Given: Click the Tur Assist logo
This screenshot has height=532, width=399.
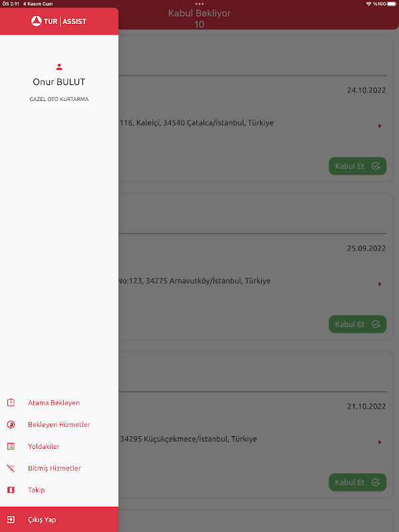Looking at the screenshot, I should pyautogui.click(x=59, y=21).
